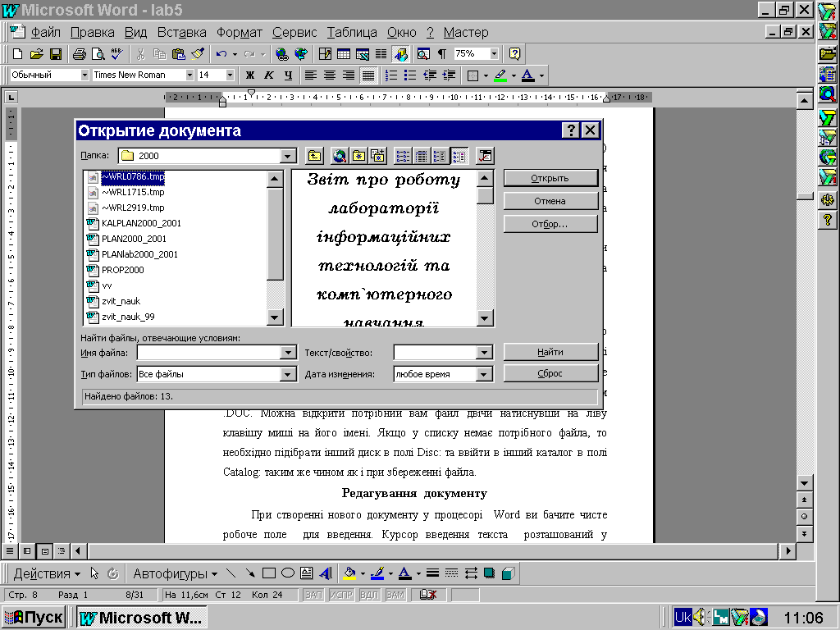Open the Файл menu
Image resolution: width=840 pixels, height=630 pixels.
pos(46,33)
